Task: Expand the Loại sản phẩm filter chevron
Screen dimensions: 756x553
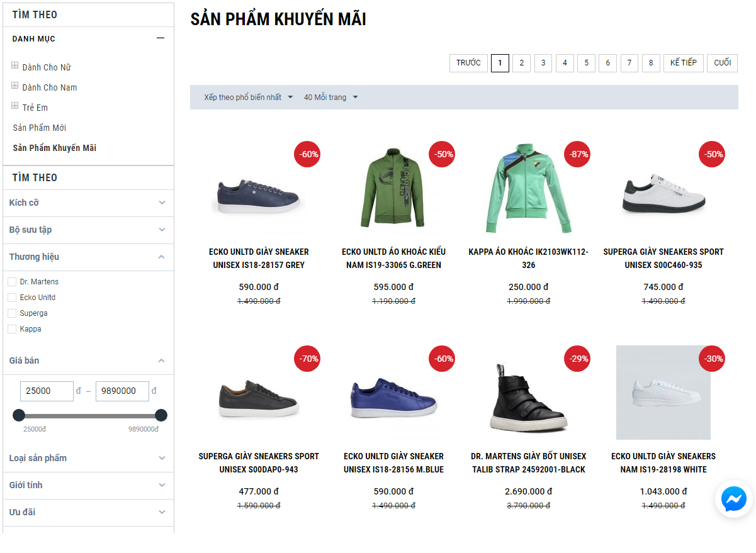Action: click(162, 458)
